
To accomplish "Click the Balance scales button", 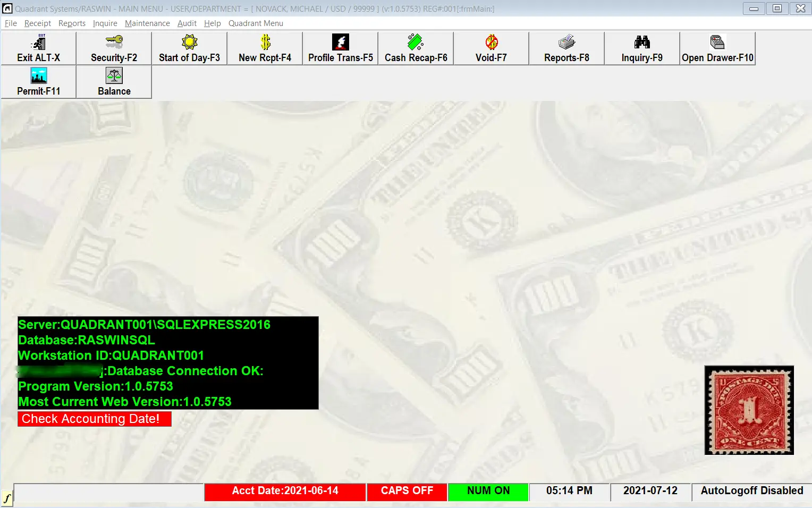I will pos(114,82).
